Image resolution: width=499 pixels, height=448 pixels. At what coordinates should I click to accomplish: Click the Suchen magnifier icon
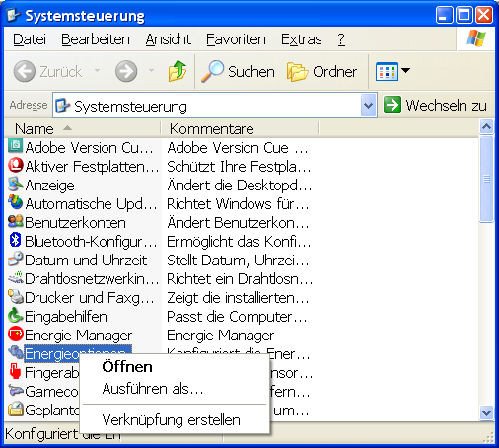[212, 71]
